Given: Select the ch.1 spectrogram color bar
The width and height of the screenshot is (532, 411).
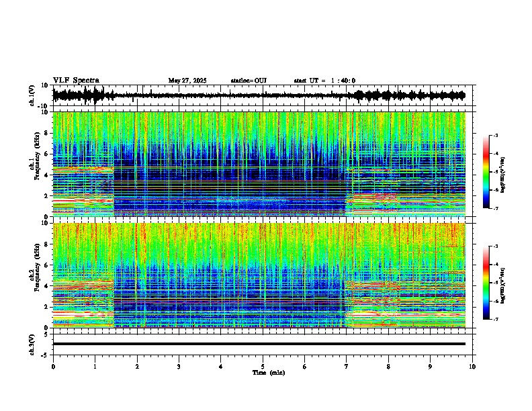Looking at the screenshot, I should click(x=486, y=172).
